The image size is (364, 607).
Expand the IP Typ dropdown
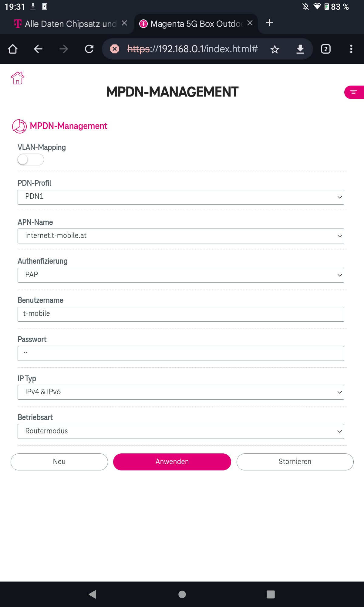click(181, 392)
